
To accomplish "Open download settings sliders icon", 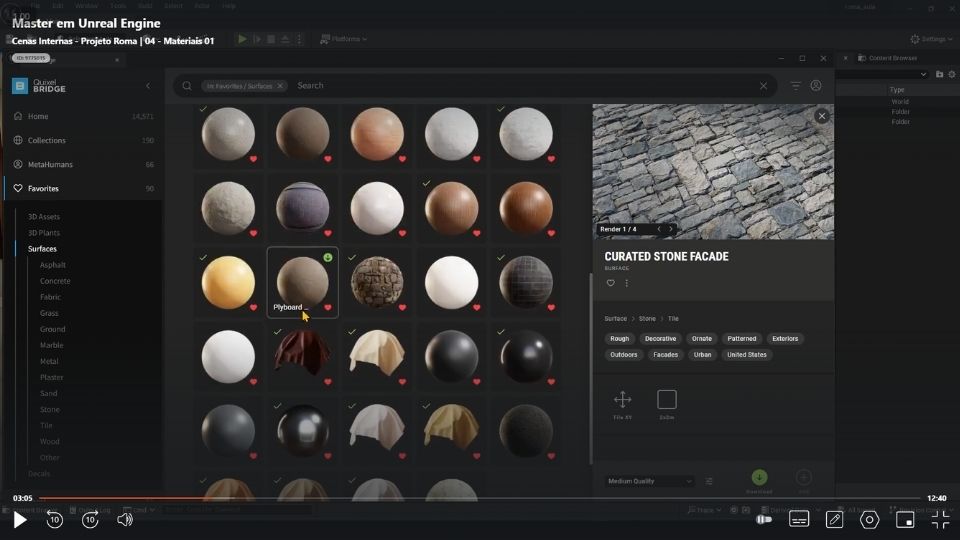I will (709, 481).
